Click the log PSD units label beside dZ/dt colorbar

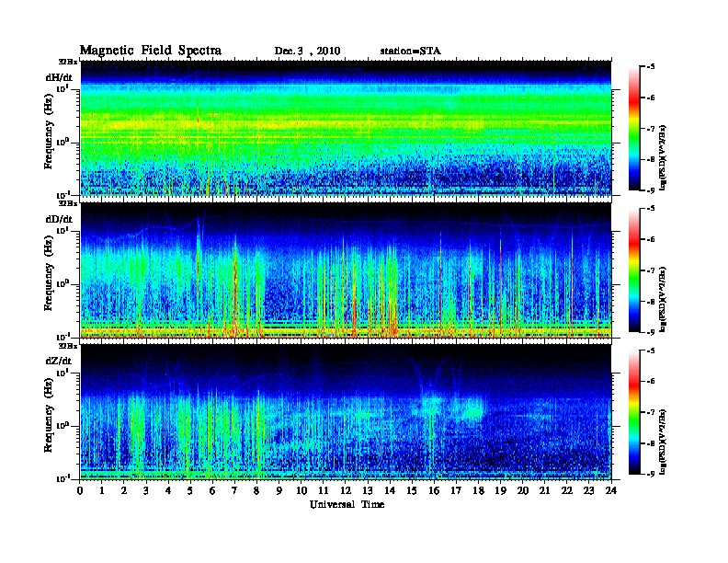[664, 442]
